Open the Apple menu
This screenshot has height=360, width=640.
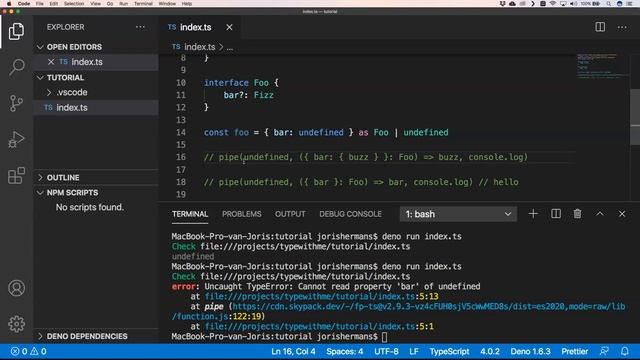[x=9, y=4]
